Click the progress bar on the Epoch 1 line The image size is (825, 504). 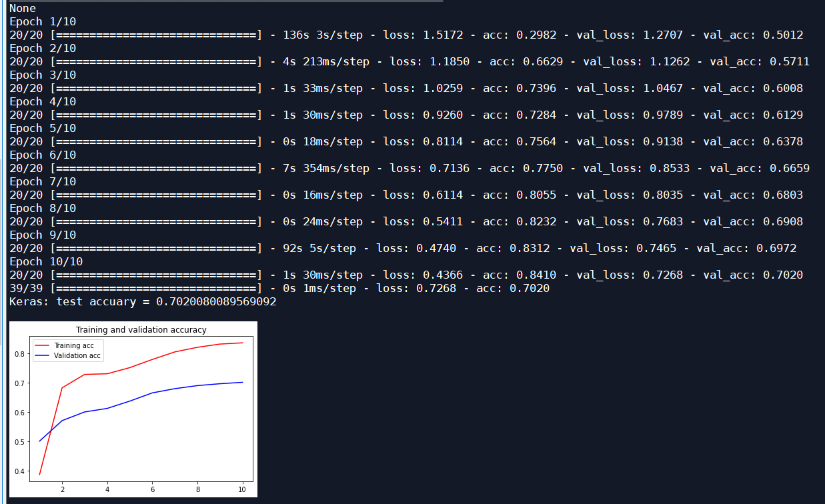pos(156,35)
